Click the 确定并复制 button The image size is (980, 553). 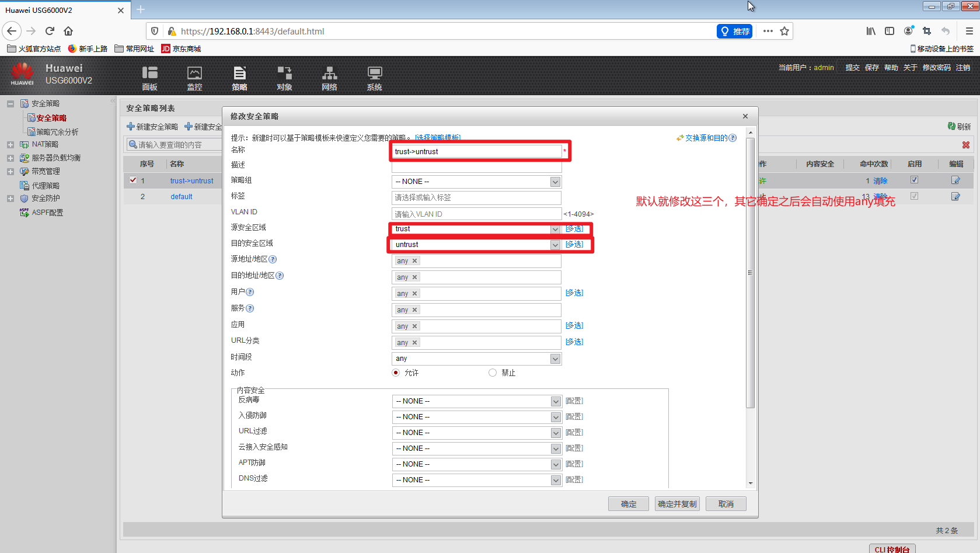click(x=677, y=504)
